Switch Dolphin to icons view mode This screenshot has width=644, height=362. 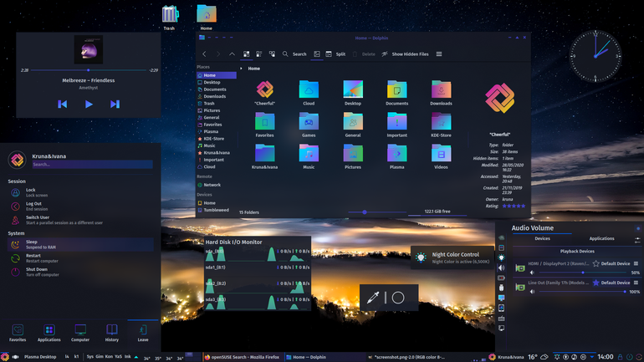(x=247, y=54)
